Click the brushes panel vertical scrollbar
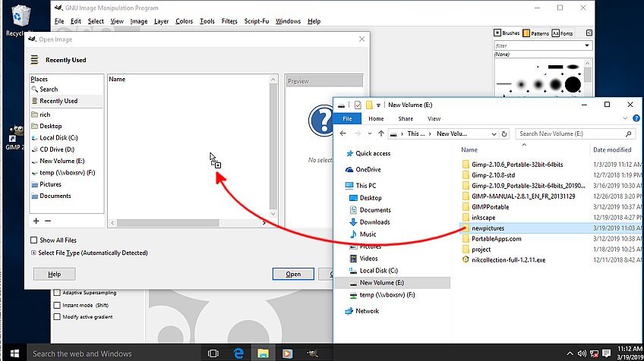Viewport: 644px width, 361px height. point(588,74)
